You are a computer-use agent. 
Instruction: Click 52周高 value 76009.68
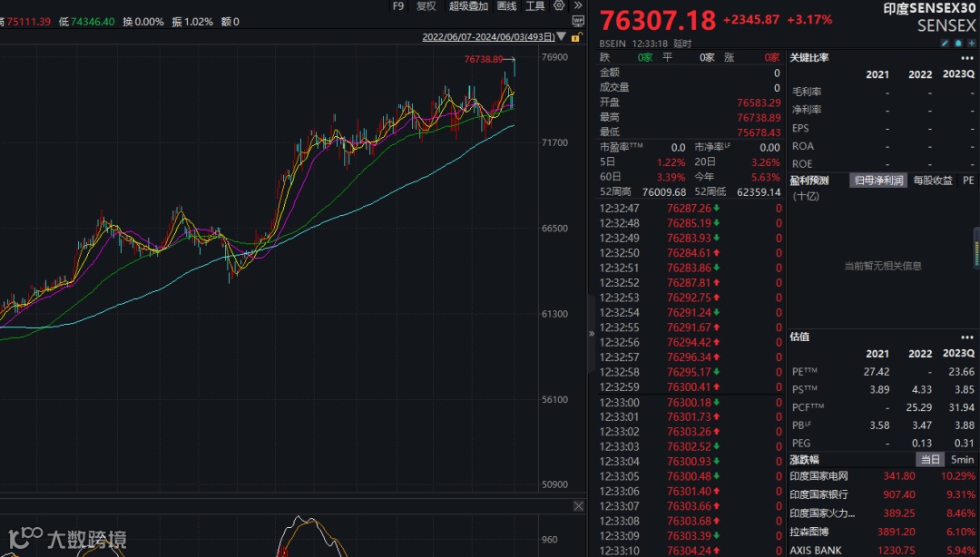click(x=663, y=192)
